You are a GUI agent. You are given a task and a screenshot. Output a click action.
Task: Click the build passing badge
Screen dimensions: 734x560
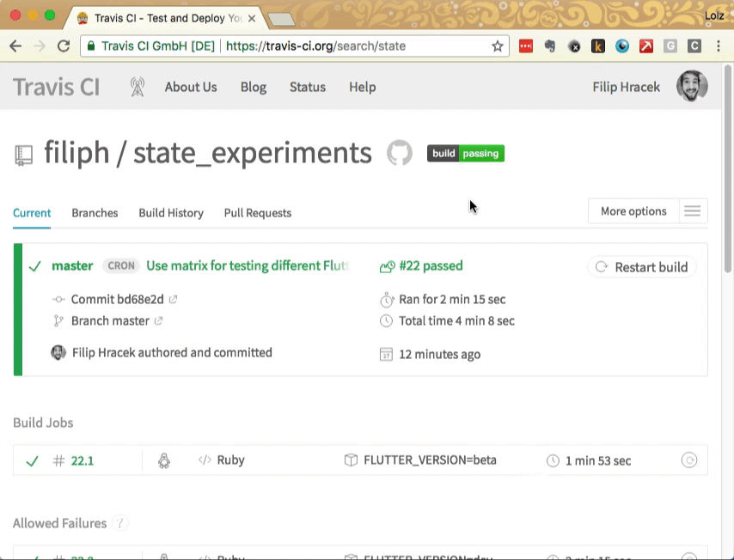(x=466, y=154)
